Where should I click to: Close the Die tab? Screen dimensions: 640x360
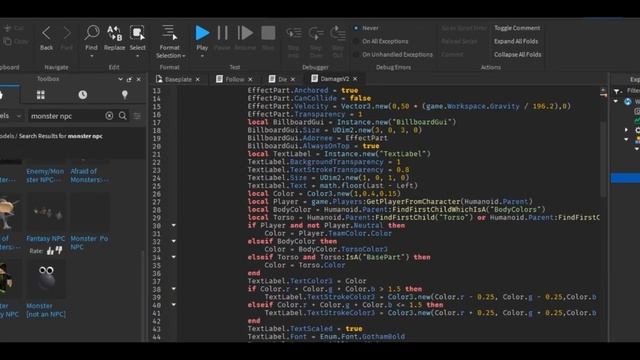[x=293, y=80]
